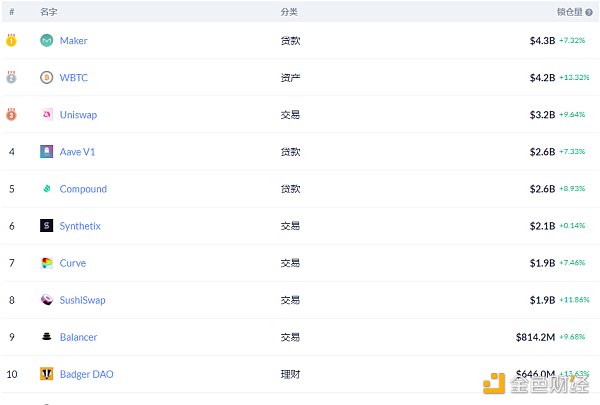Click the gold first-place medal icon

click(x=11, y=40)
